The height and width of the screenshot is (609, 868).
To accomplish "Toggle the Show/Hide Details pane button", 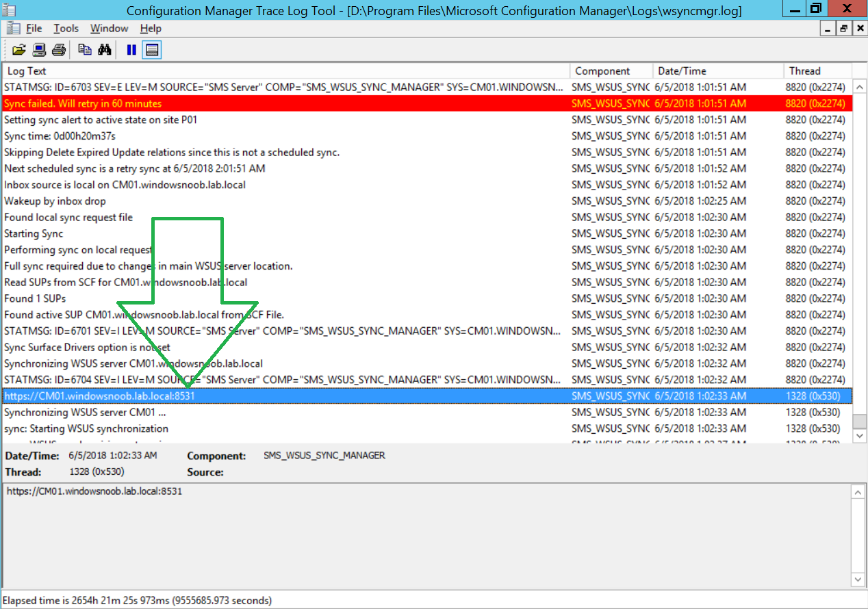I will [152, 50].
